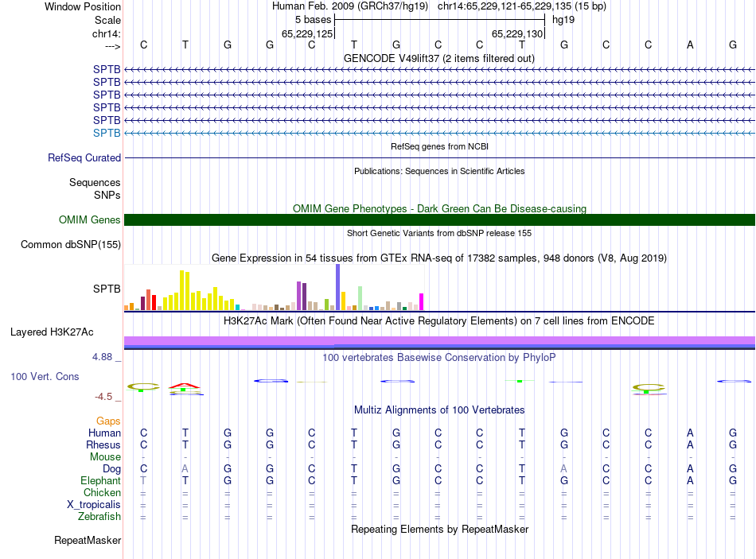
Task: Click the SPTB label beside the expression bar chart
Action: 107,289
